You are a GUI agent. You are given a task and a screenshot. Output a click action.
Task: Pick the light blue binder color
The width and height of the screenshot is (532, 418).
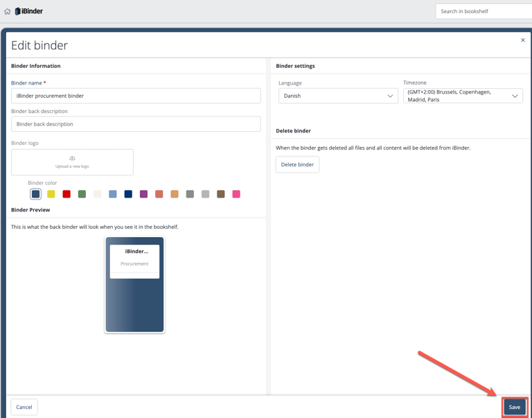tap(113, 194)
